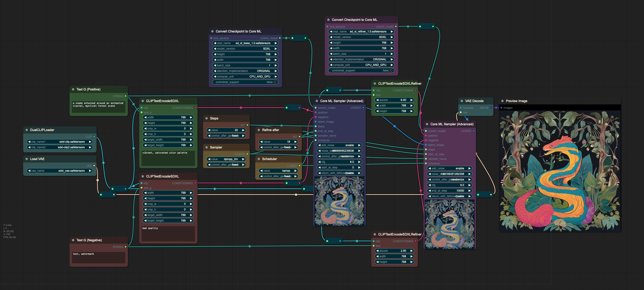Click the Text G (Negative) node title dot

[73, 240]
